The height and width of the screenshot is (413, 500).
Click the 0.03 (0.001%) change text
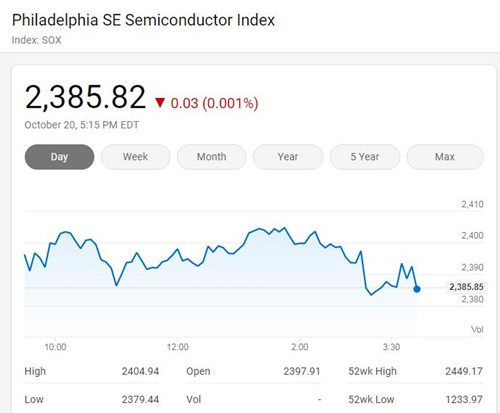click(214, 103)
